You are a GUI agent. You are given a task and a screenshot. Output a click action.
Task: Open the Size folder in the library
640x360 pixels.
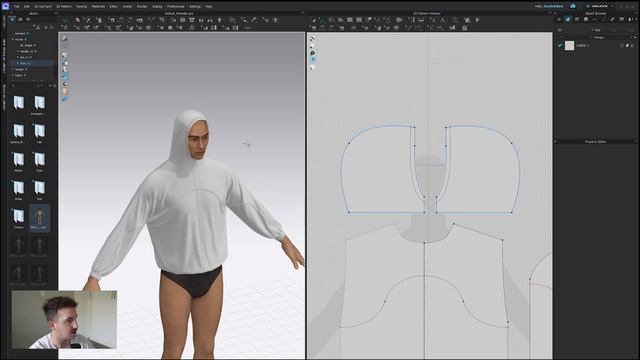click(39, 189)
